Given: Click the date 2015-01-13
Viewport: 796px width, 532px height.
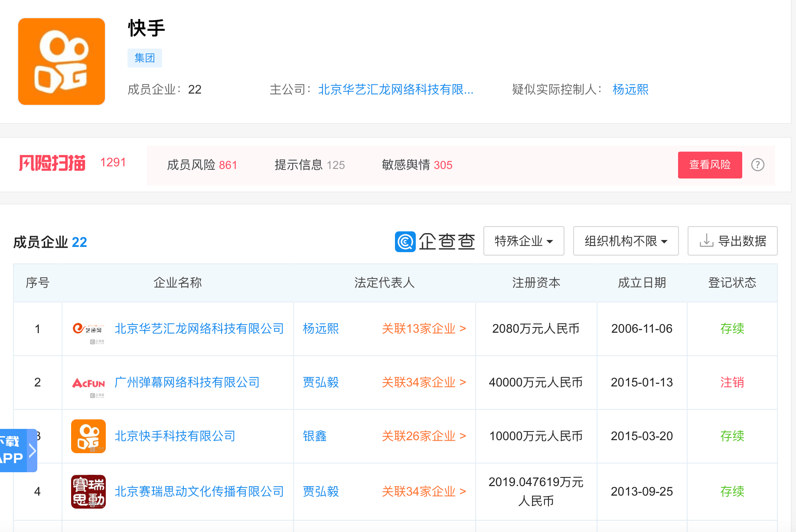Looking at the screenshot, I should pos(642,383).
